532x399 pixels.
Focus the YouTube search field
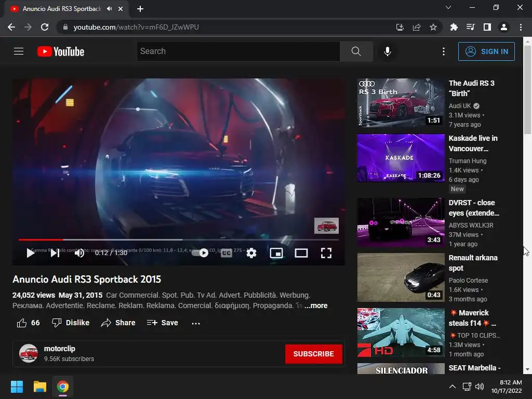pyautogui.click(x=238, y=51)
